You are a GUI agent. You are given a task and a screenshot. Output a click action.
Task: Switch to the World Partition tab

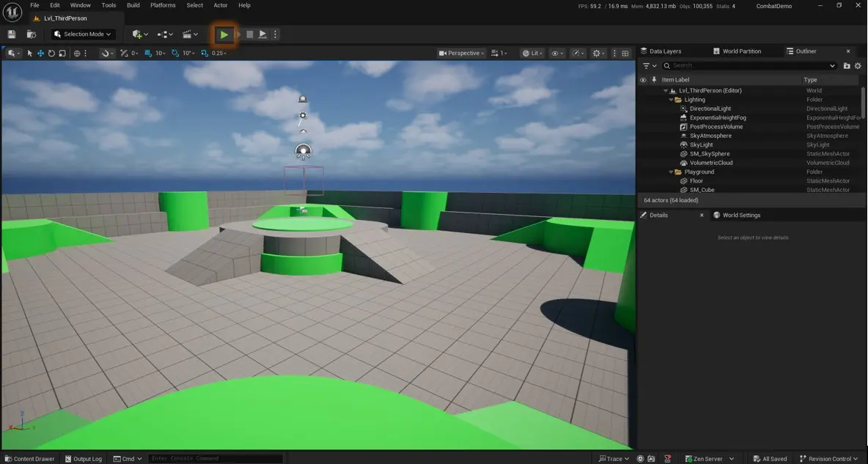[x=740, y=51]
